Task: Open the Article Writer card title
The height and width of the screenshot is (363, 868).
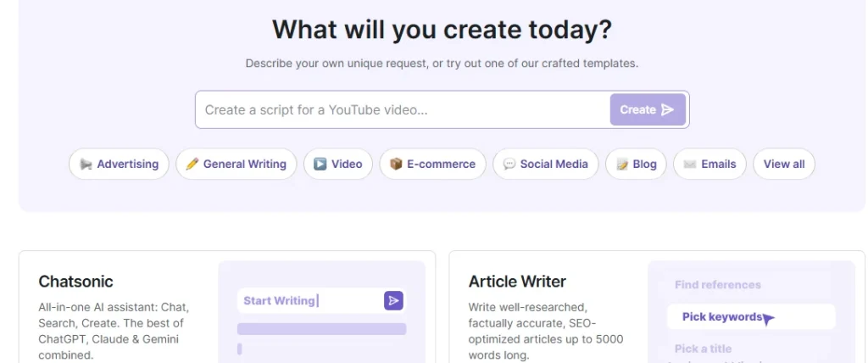Action: point(518,282)
